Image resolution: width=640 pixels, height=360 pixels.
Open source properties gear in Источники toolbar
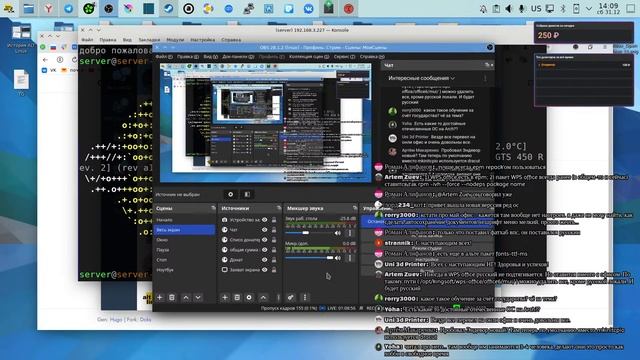[x=249, y=298]
